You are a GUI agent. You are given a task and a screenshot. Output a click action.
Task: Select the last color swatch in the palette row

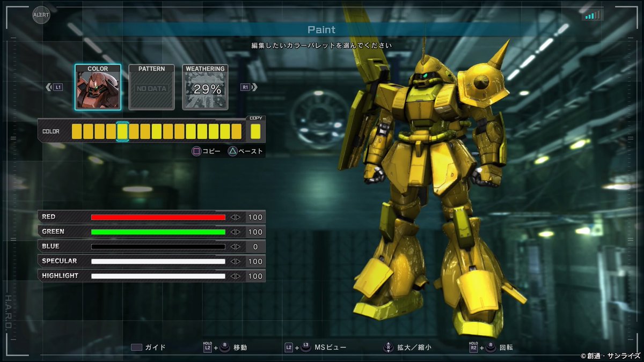tap(236, 131)
